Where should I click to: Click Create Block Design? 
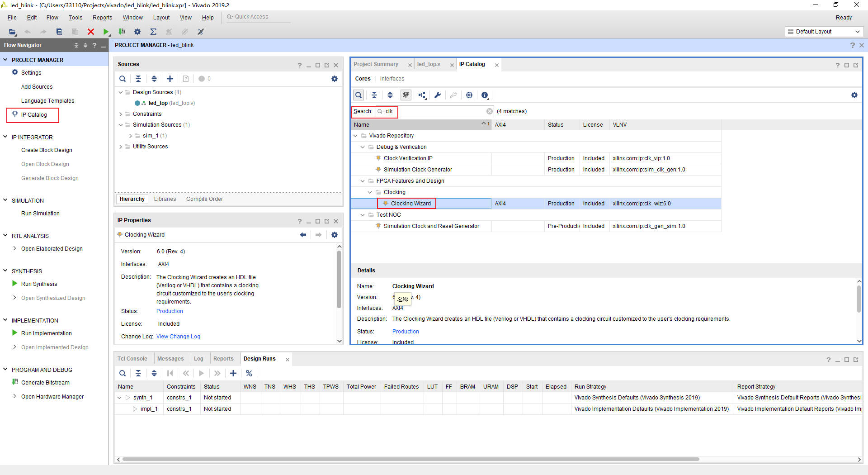[x=47, y=150]
